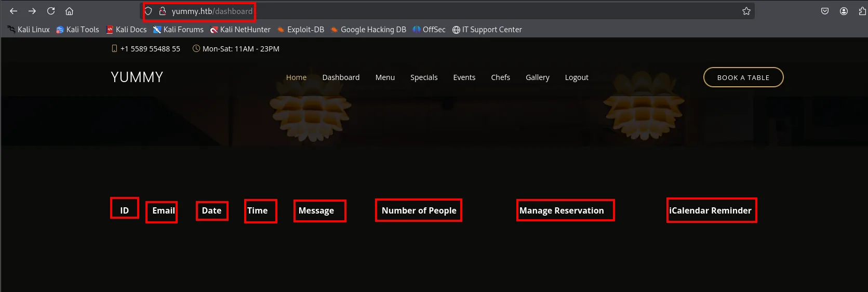868x292 pixels.
Task: Click the shield tracking protection icon
Action: click(x=149, y=11)
